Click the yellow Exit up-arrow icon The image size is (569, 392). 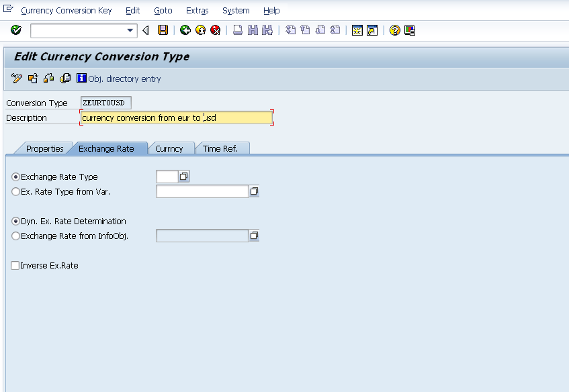tap(200, 30)
